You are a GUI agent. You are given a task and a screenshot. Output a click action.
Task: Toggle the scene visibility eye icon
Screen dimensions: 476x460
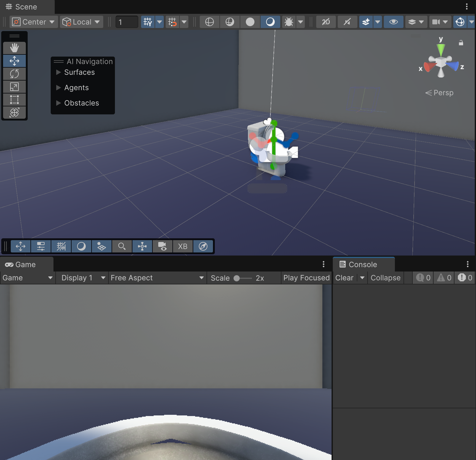pos(393,22)
